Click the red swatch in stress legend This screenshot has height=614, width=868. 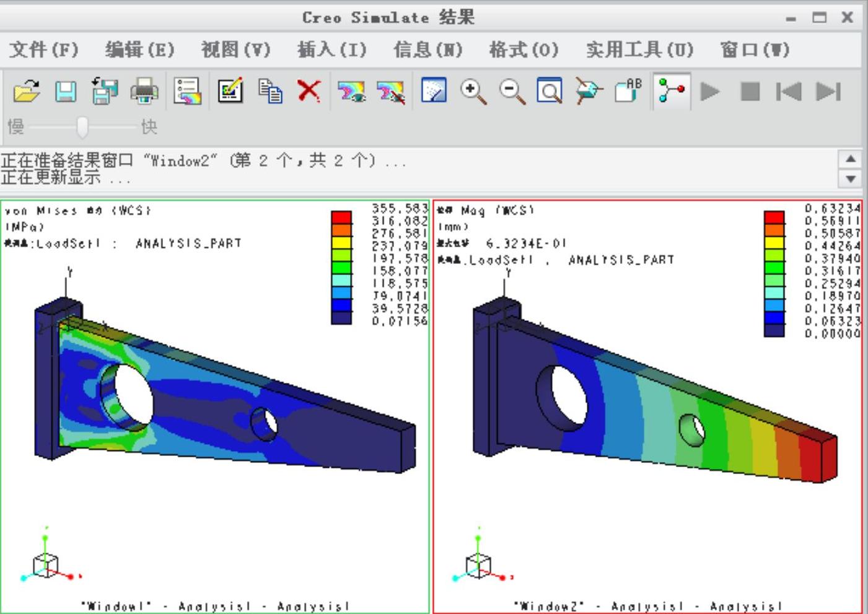coord(341,217)
